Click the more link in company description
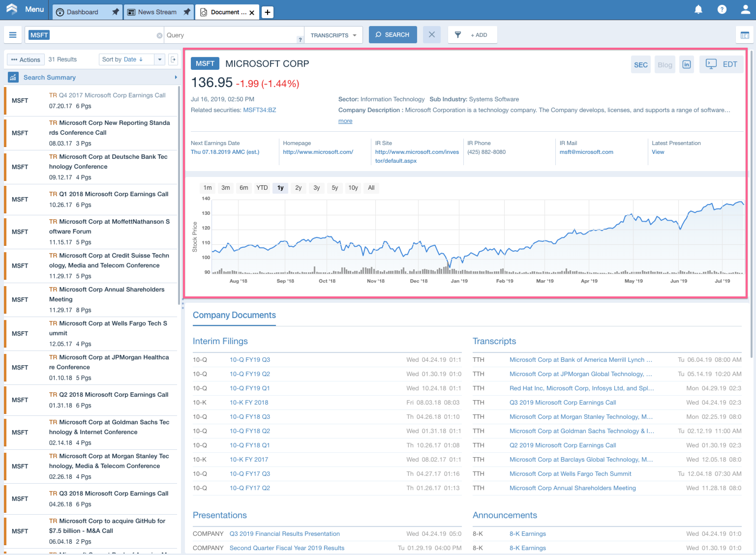756x555 pixels. coord(345,121)
